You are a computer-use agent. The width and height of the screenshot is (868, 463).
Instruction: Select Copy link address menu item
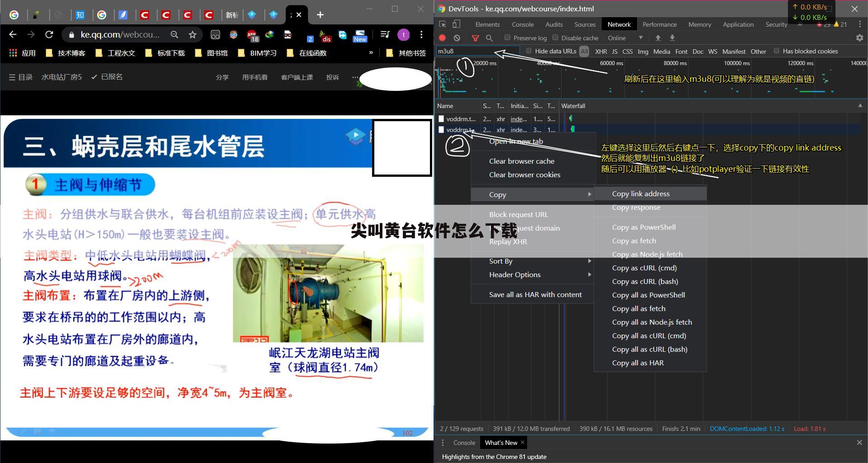click(650, 194)
